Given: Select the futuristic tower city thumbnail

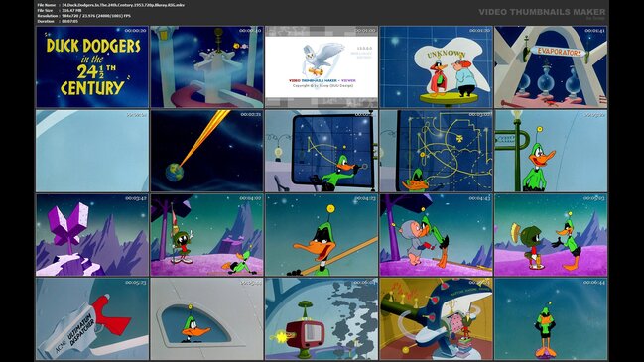Looking at the screenshot, I should point(206,66).
